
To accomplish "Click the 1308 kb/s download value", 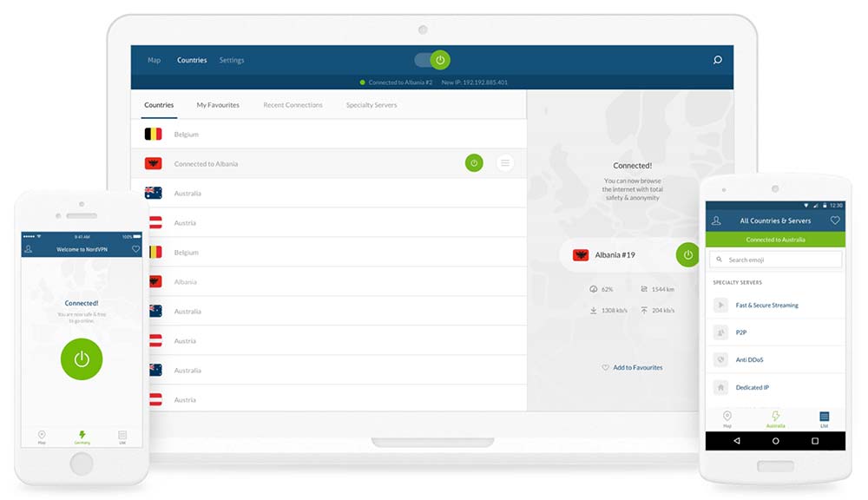I will coord(615,311).
